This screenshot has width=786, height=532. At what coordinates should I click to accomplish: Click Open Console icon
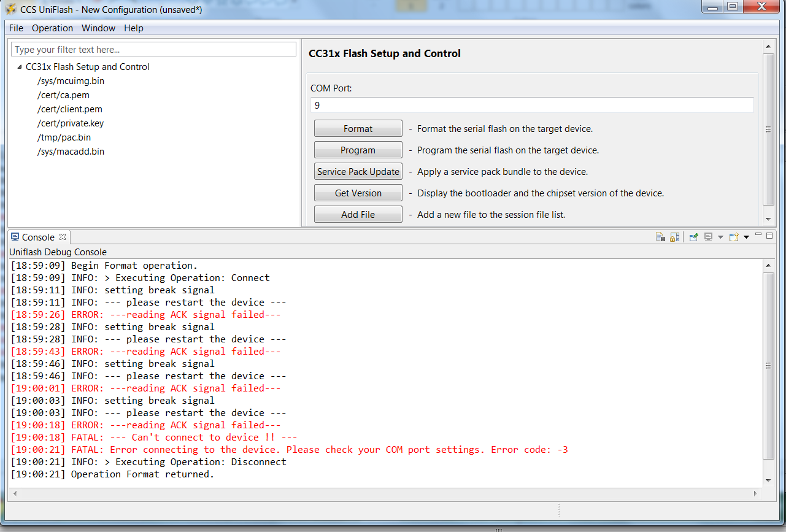(734, 237)
